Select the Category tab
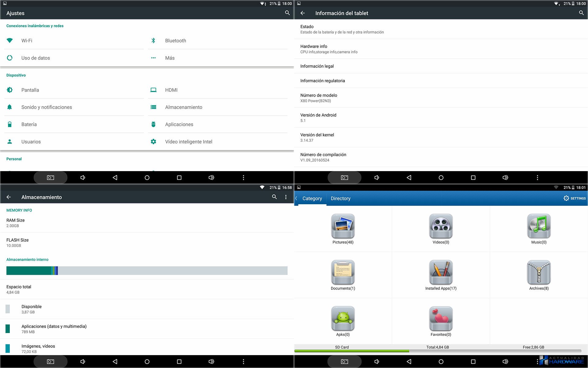 click(312, 198)
